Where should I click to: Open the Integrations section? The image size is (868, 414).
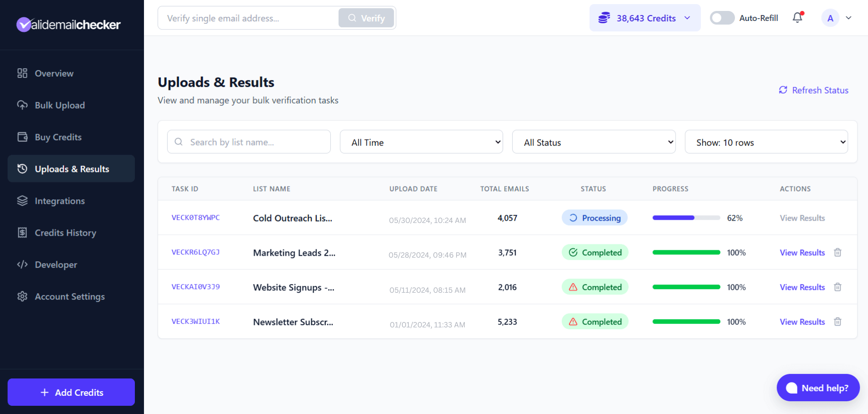pos(59,201)
